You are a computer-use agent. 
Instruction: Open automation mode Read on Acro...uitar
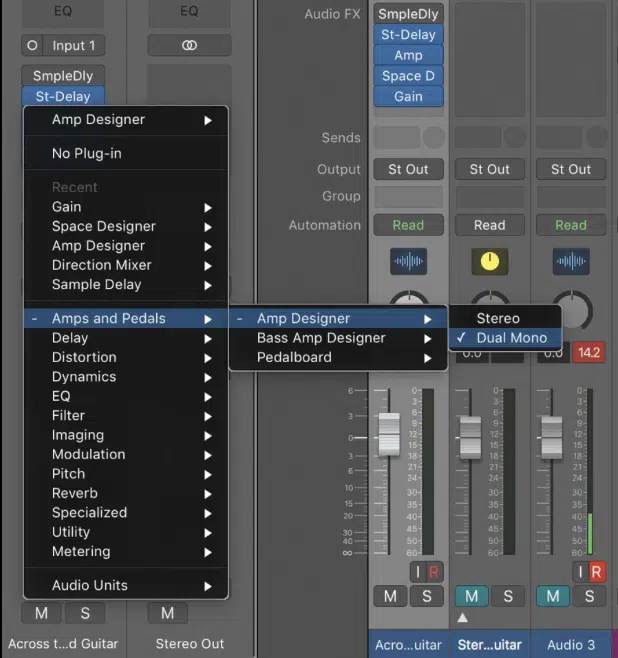pos(408,225)
